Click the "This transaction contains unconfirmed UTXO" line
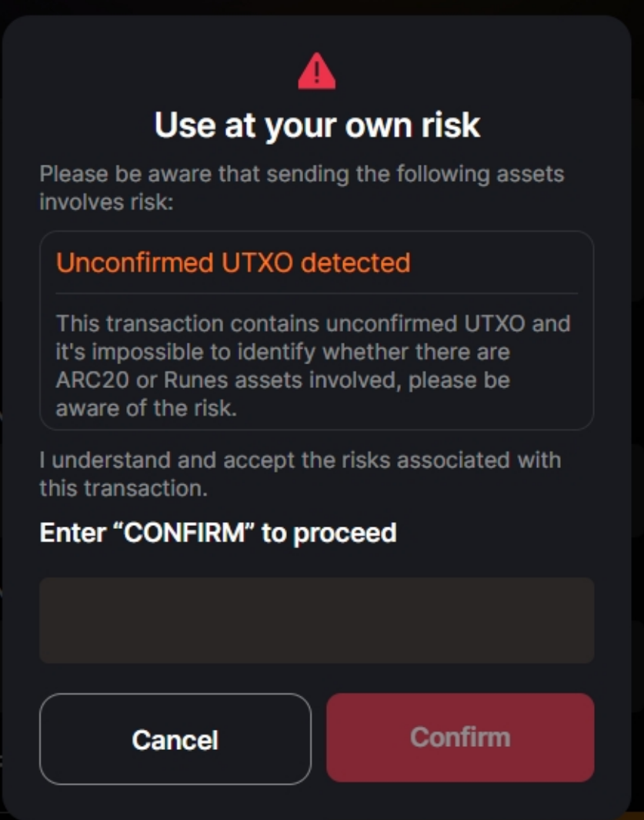644x820 pixels. point(313,323)
